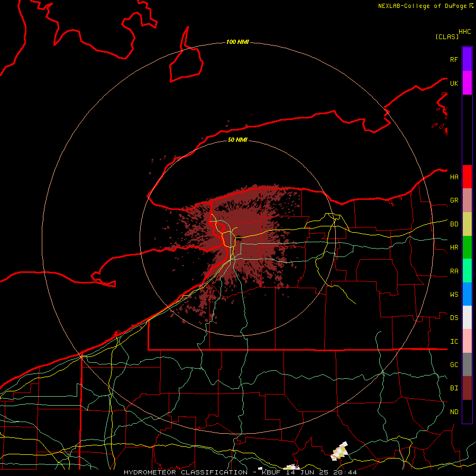Click the BD yellow legend swatch

click(x=467, y=224)
